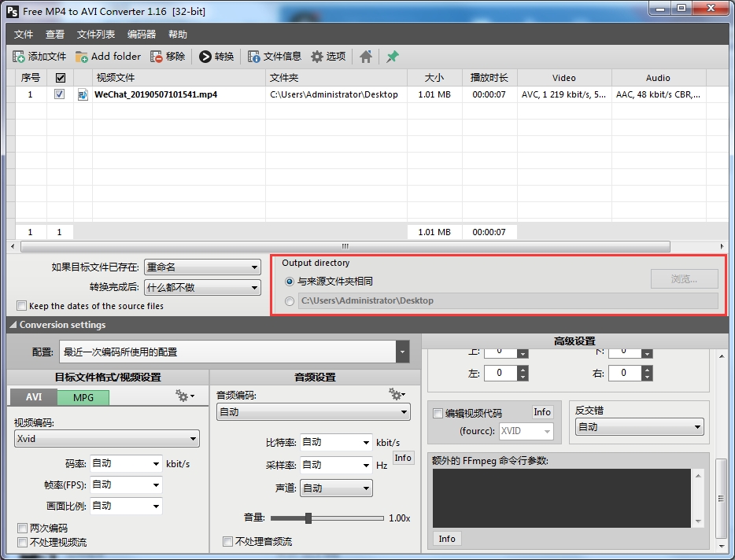Open the 视频编码 Xvid dropdown
This screenshot has height=560, width=735.
pos(106,439)
